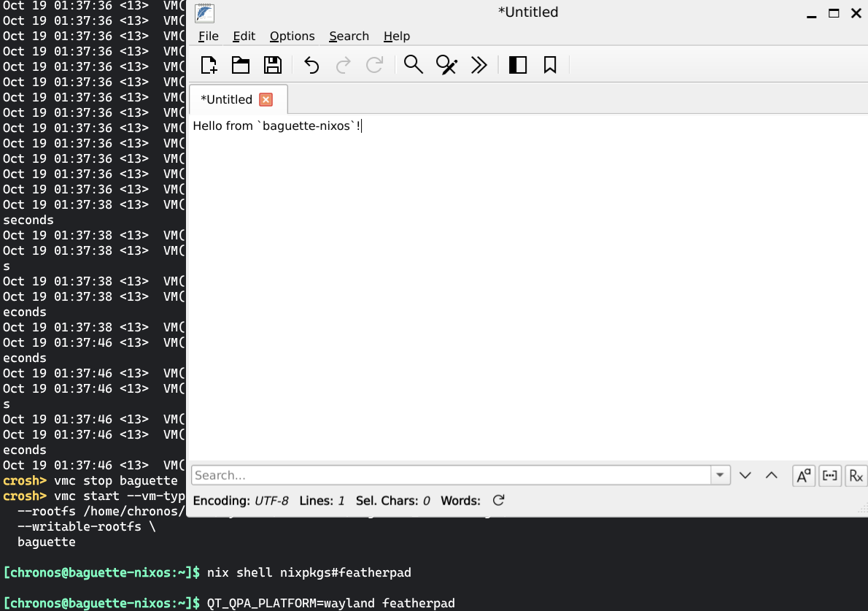Enable regex search mode
Image resolution: width=868 pixels, height=611 pixels.
(855, 475)
